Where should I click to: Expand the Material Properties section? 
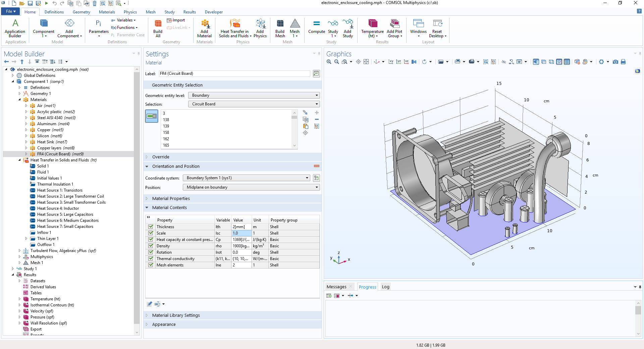coord(171,199)
